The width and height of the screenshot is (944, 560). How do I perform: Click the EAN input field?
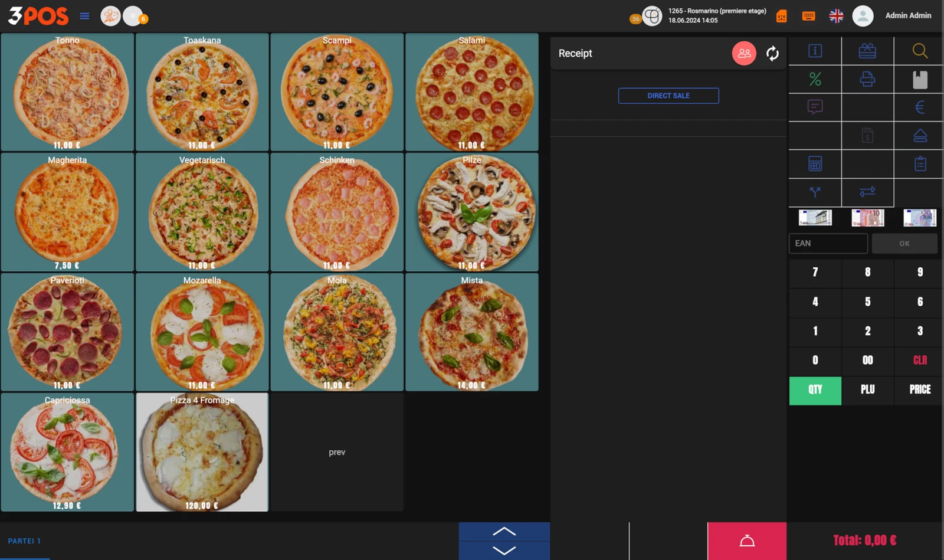click(828, 243)
